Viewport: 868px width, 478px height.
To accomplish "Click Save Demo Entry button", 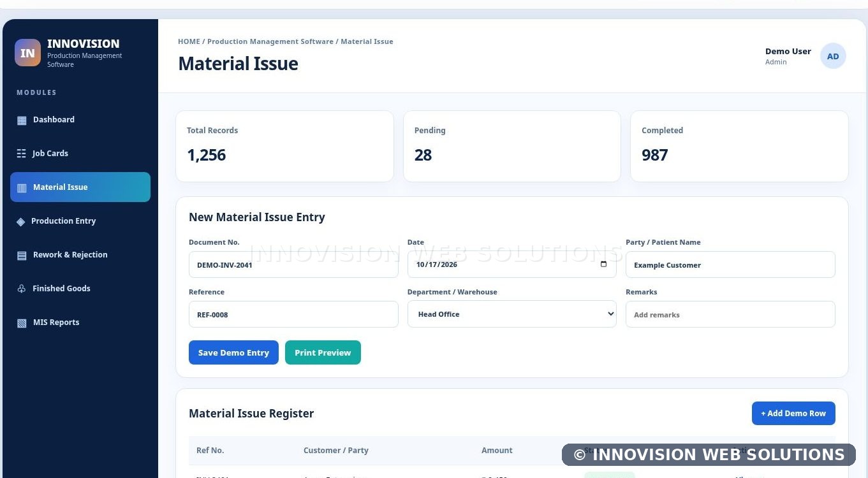I will pyautogui.click(x=233, y=352).
